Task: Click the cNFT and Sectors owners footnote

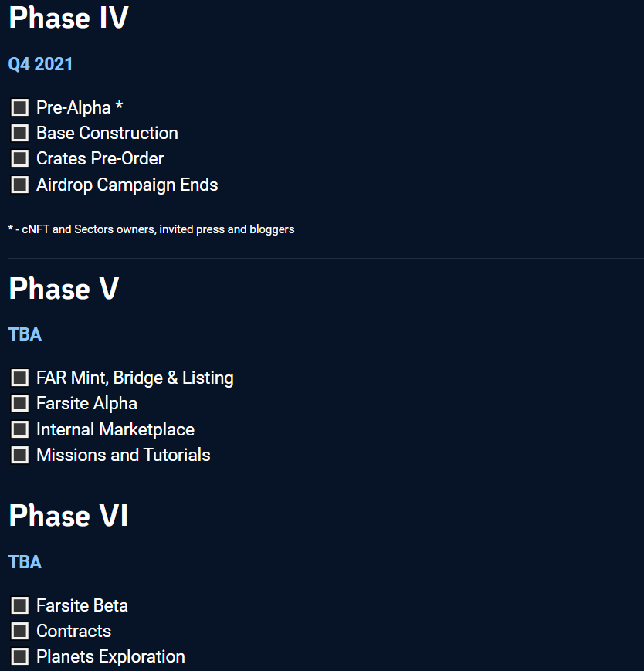Action: click(151, 229)
